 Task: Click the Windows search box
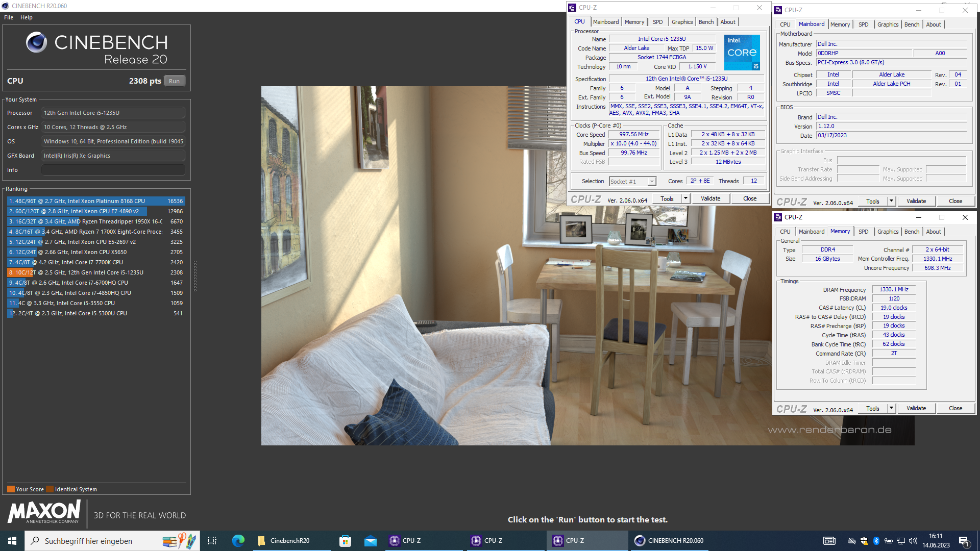pos(112,541)
